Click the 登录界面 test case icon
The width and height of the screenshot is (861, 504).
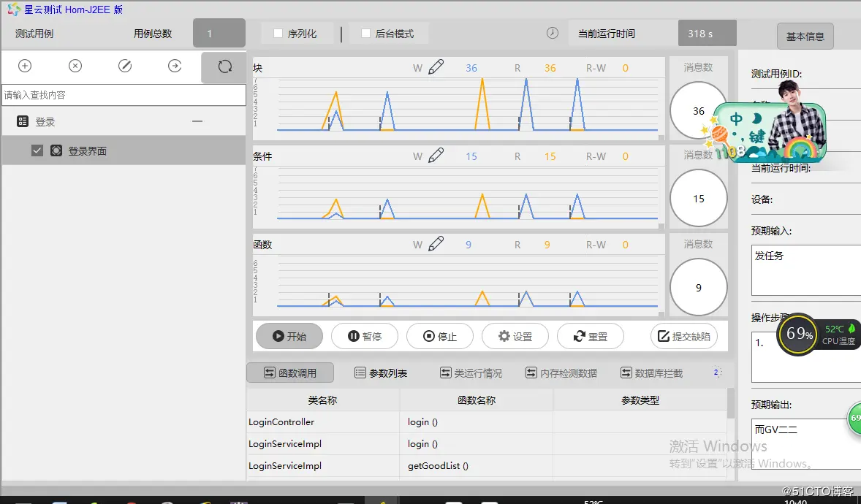pyautogui.click(x=56, y=150)
